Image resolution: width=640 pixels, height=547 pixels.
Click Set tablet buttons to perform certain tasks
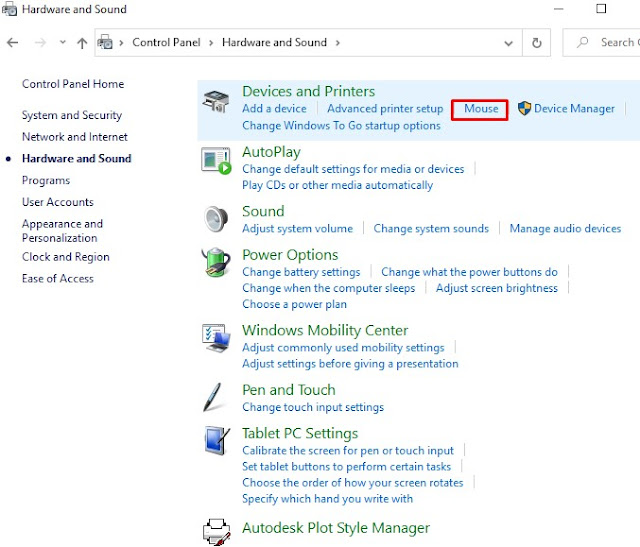347,467
